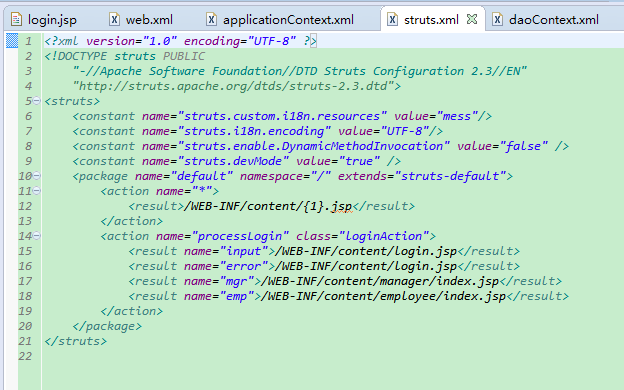Click "struts.i18n.encoding" constant name

(254, 131)
